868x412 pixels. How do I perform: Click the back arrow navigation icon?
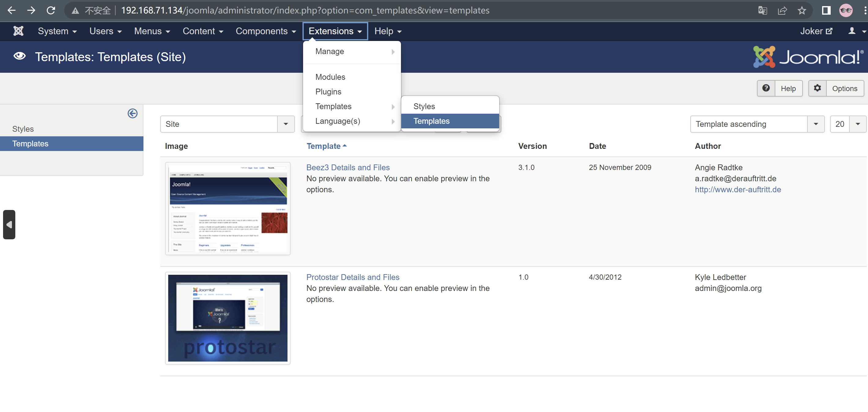tap(12, 9)
